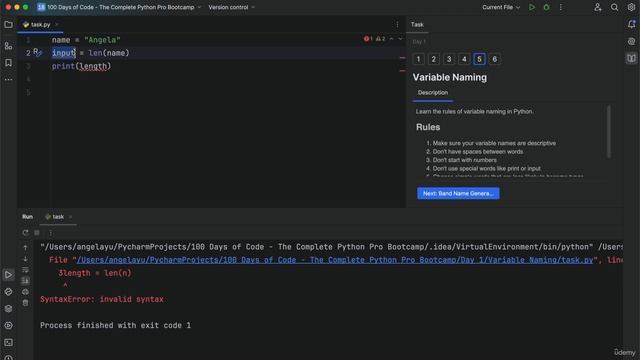640x360 pixels.
Task: Open the task.py file path link in traceback
Action: (x=335, y=260)
